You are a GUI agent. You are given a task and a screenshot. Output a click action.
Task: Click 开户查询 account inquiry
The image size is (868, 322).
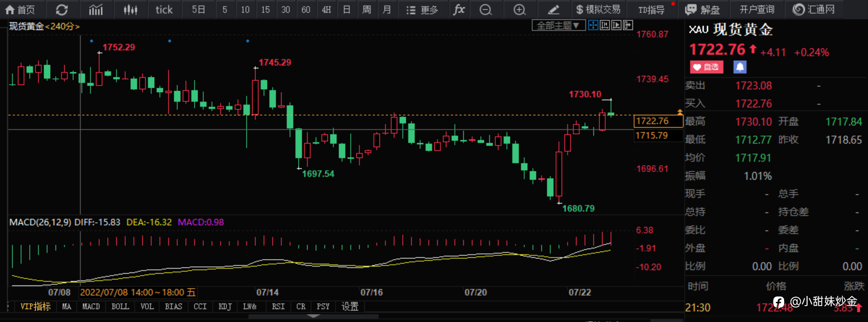pyautogui.click(x=757, y=10)
